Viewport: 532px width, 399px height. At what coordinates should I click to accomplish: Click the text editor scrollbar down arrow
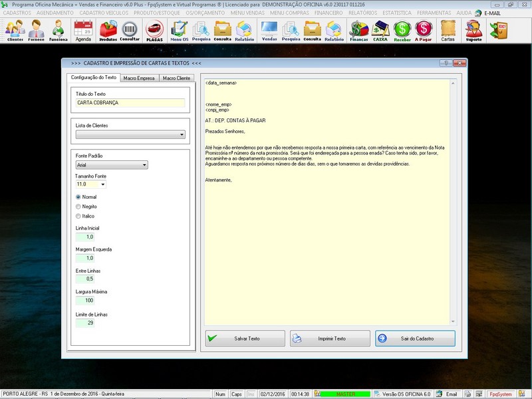(453, 321)
